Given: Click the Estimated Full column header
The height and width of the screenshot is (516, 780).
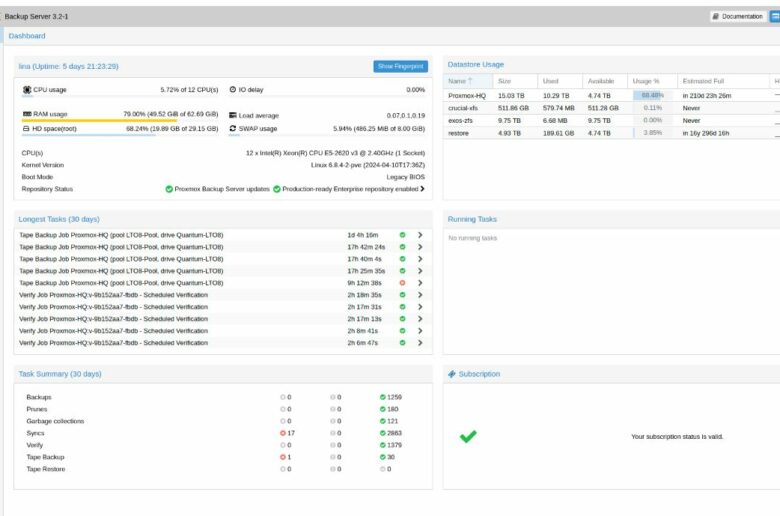Looking at the screenshot, I should point(723,81).
